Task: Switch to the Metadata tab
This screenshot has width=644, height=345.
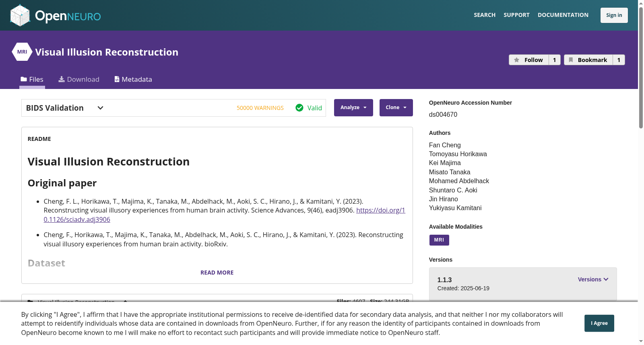Action: coord(133,79)
